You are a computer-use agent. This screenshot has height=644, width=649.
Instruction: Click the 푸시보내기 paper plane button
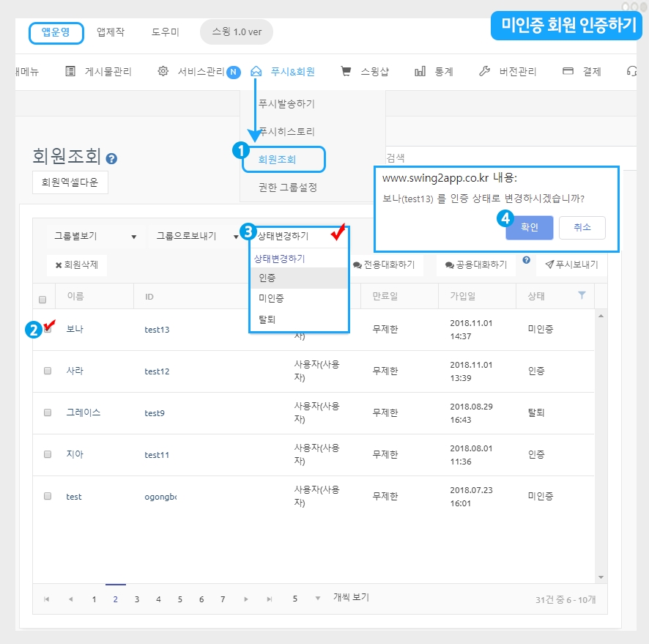pyautogui.click(x=571, y=264)
